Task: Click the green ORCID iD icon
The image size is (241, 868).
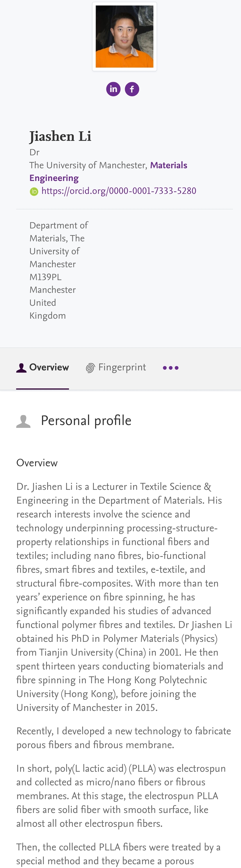Action: coord(34,191)
